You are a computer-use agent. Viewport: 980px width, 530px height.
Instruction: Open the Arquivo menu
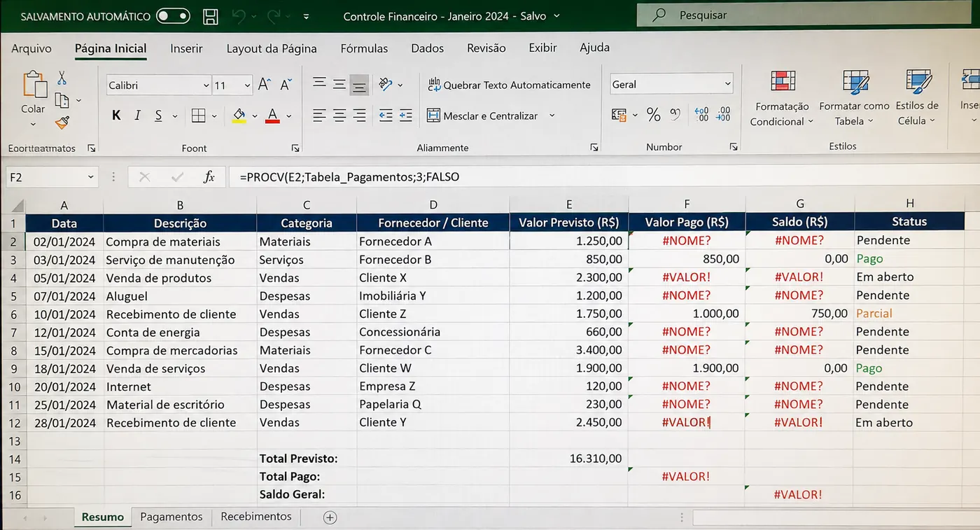pyautogui.click(x=31, y=48)
